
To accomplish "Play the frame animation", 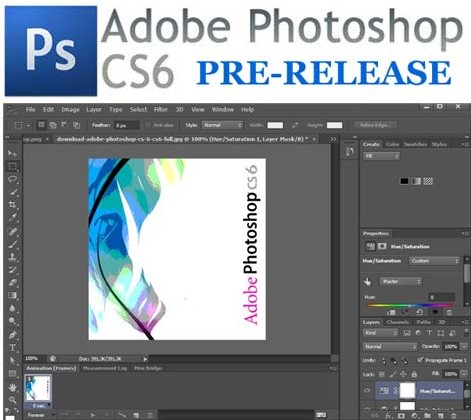I will point(93,415).
